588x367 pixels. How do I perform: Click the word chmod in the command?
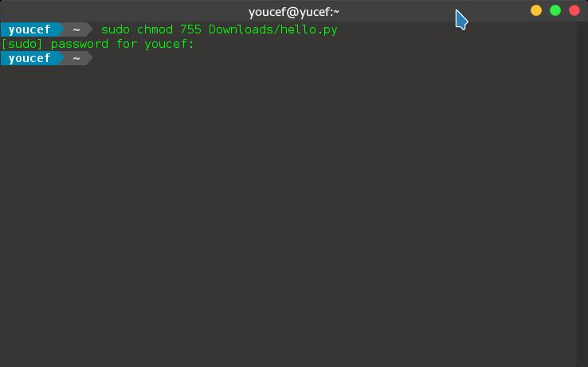click(155, 29)
